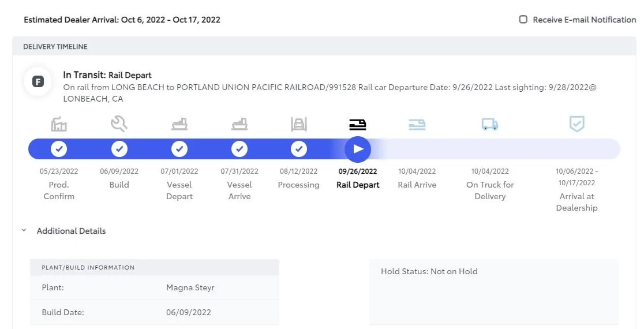The height and width of the screenshot is (329, 644).
Task: Click the Vessel Depart checkmark marker
Action: pos(179,149)
